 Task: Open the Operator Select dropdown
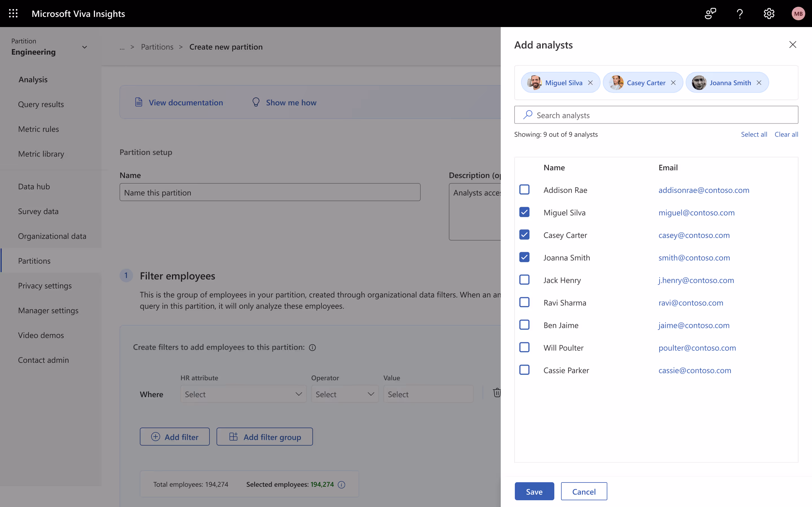click(x=345, y=394)
